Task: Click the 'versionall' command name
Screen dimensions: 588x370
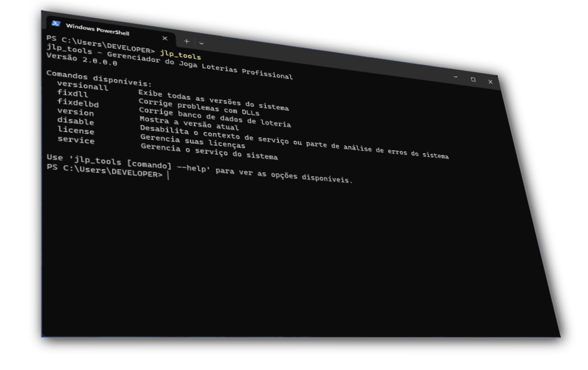Action: pyautogui.click(x=83, y=86)
